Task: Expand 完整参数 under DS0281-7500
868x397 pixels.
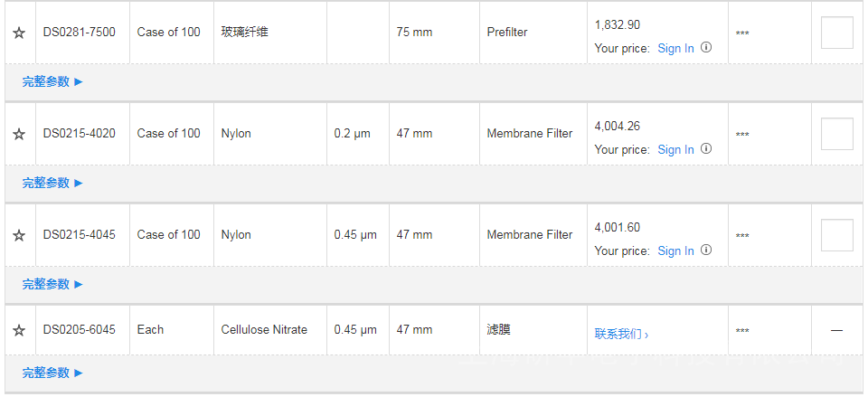Action: tap(52, 81)
